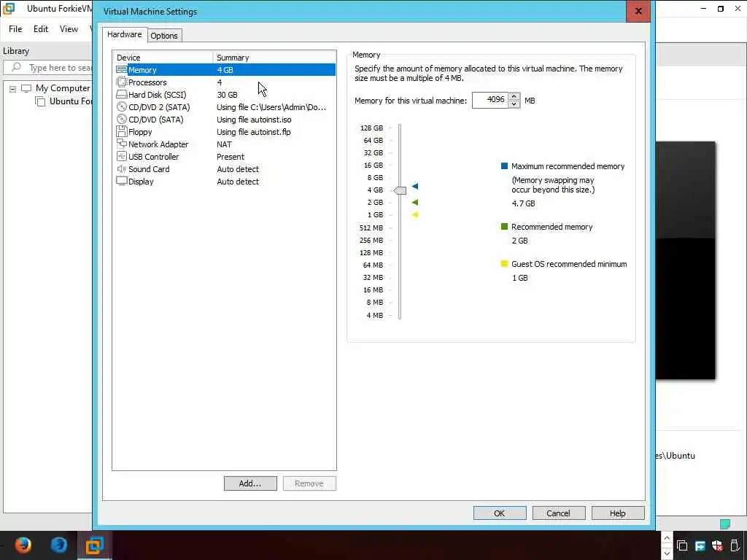Screen dimensions: 747x560
Task: Select the CD/DVD 2 (SATA) disc icon
Action: (122, 107)
